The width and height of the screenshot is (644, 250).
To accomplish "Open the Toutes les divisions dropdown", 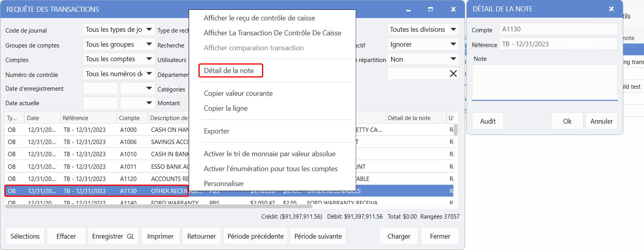I will point(453,29).
